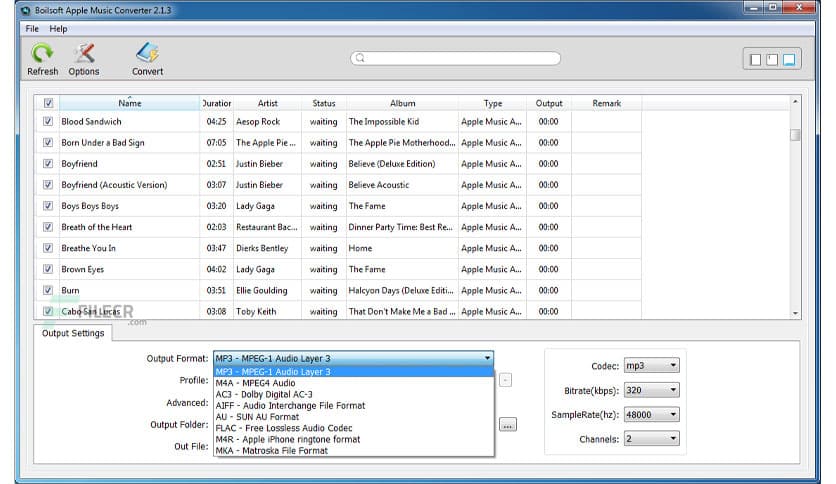Choose AIFF - Audio Interchange File Format
This screenshot has width=836, height=484.
[x=353, y=406]
